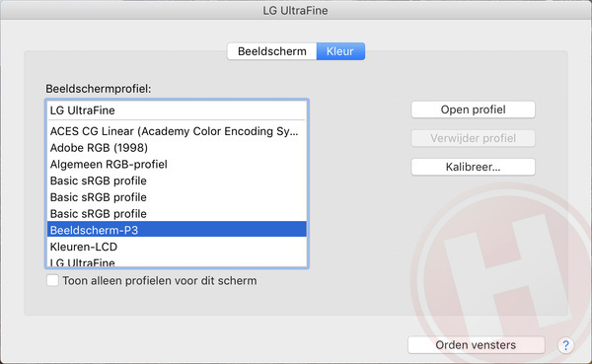Select the Adobe RGB (1998) profile

(x=177, y=148)
